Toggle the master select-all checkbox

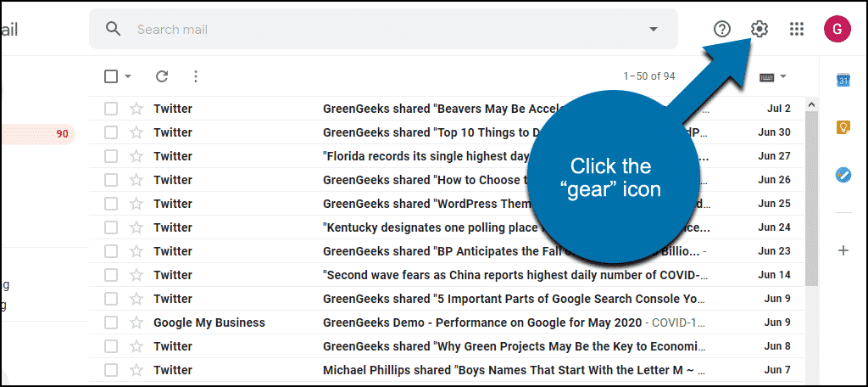click(111, 76)
